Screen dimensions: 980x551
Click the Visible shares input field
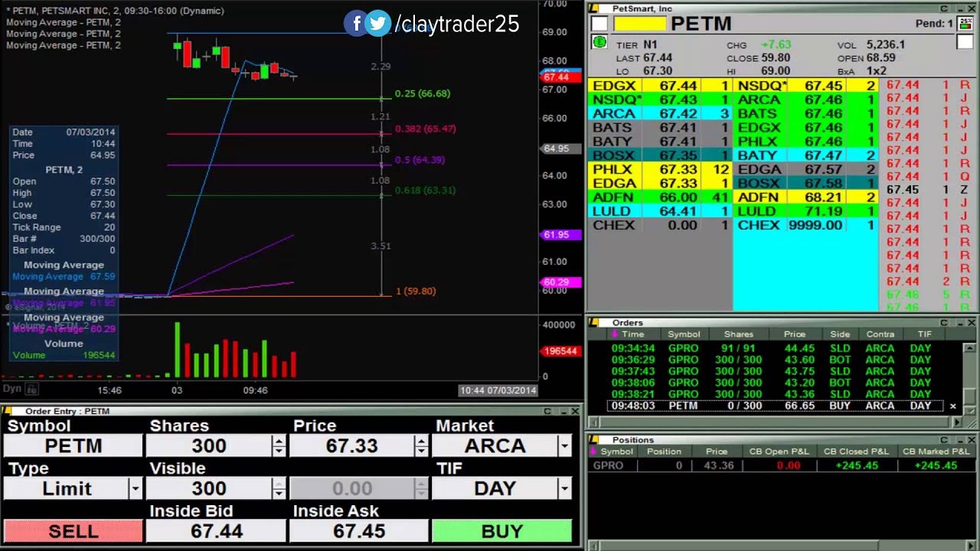pyautogui.click(x=209, y=488)
